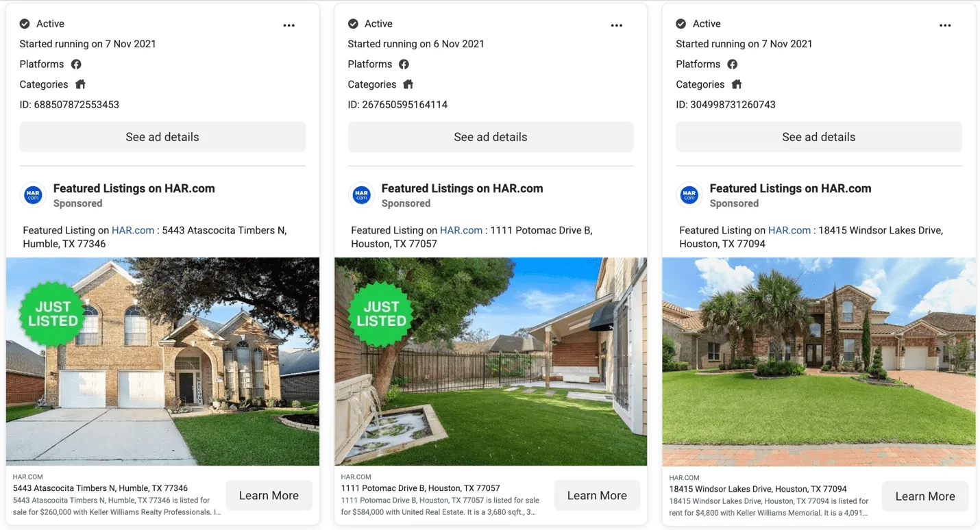Screen dimensions: 980x530
Task: See ad details for ID 304998731260743
Action: click(819, 137)
